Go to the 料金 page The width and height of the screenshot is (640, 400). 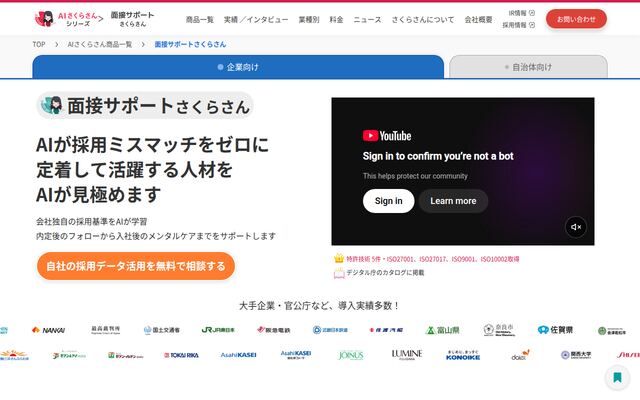point(336,20)
